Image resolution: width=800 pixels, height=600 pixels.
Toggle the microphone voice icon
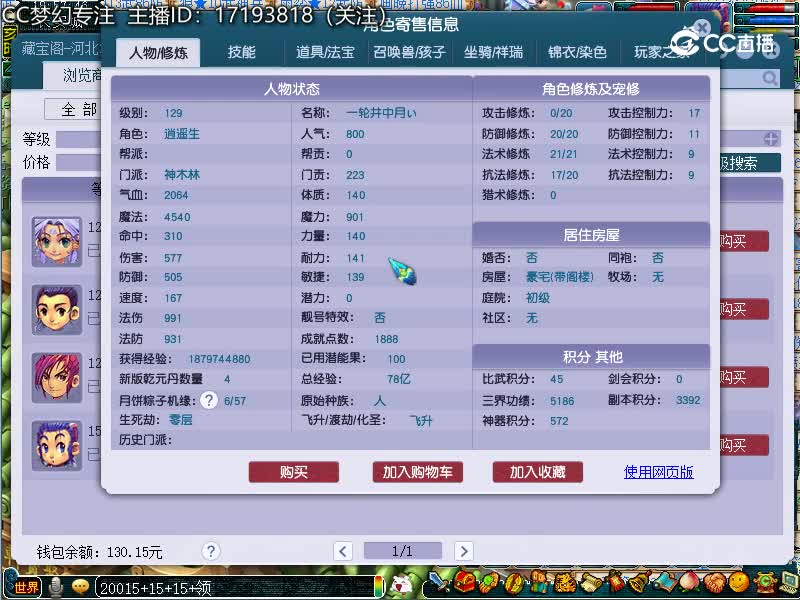tap(55, 588)
